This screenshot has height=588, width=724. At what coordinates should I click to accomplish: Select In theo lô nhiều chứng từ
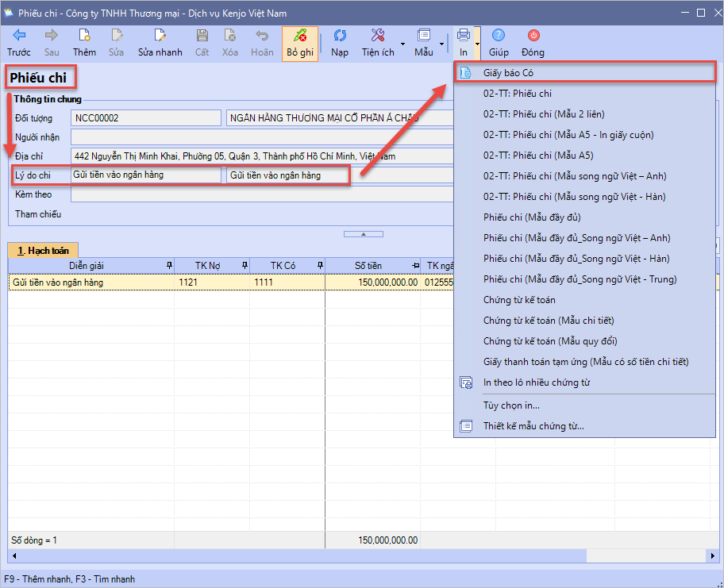point(537,382)
